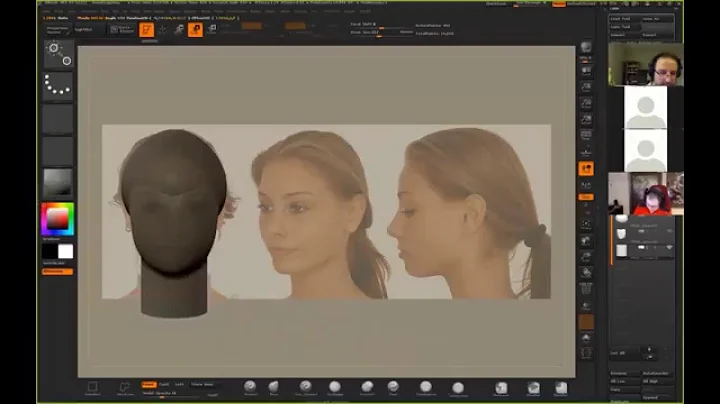Open the Zscript menu
This screenshot has width=720, height=404.
[365, 11]
